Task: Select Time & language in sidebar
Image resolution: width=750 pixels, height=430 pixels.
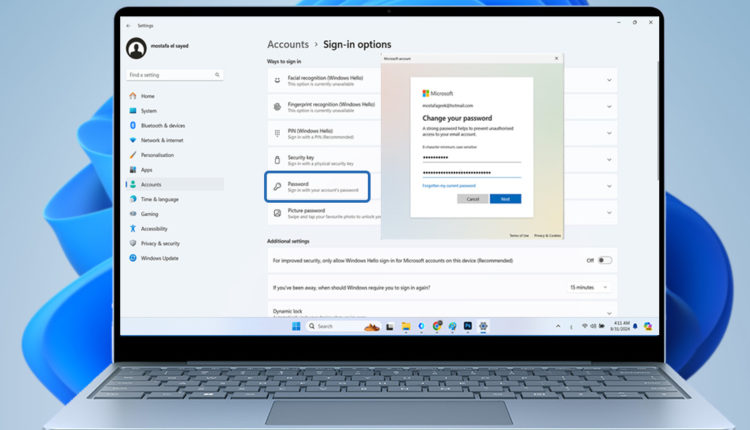Action: click(159, 199)
